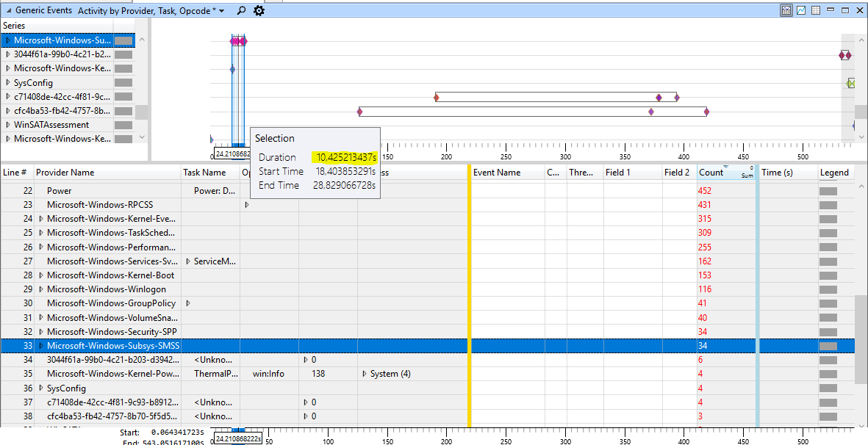Switch to table only view icon

pyautogui.click(x=815, y=10)
